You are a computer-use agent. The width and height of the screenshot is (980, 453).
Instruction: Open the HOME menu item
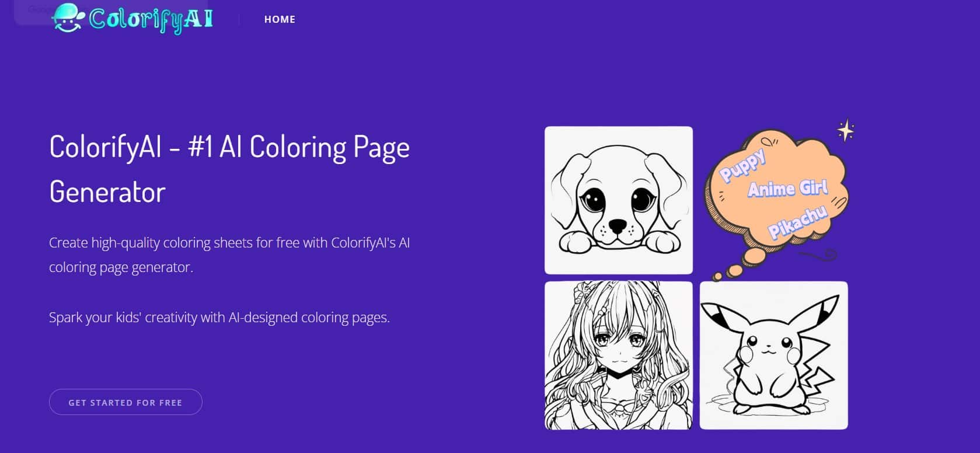[280, 19]
